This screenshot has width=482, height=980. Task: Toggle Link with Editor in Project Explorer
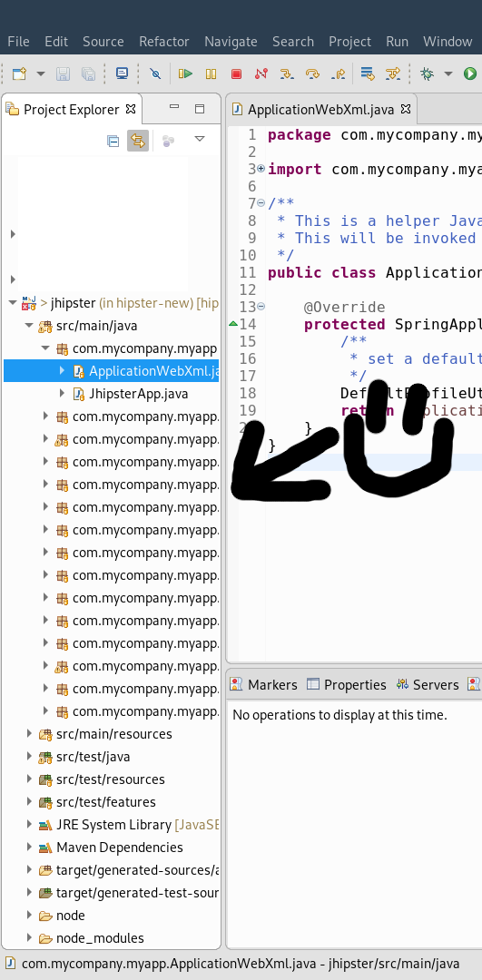[x=138, y=141]
